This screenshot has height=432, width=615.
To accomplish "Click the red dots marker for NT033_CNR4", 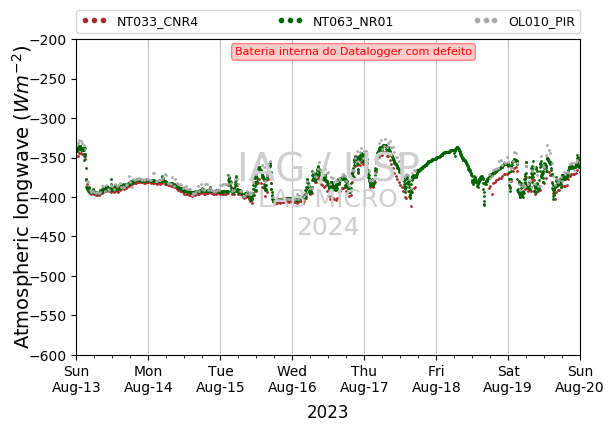I will point(95,20).
